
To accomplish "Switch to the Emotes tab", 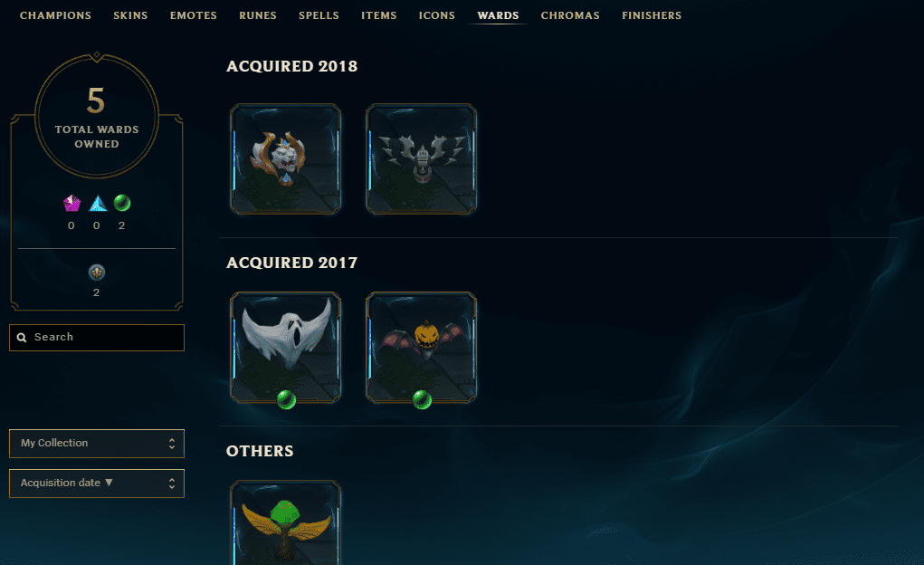I will pos(194,15).
